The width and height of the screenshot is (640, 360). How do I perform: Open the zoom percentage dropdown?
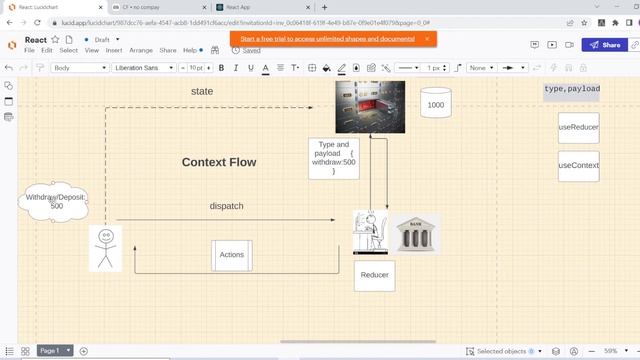point(616,351)
